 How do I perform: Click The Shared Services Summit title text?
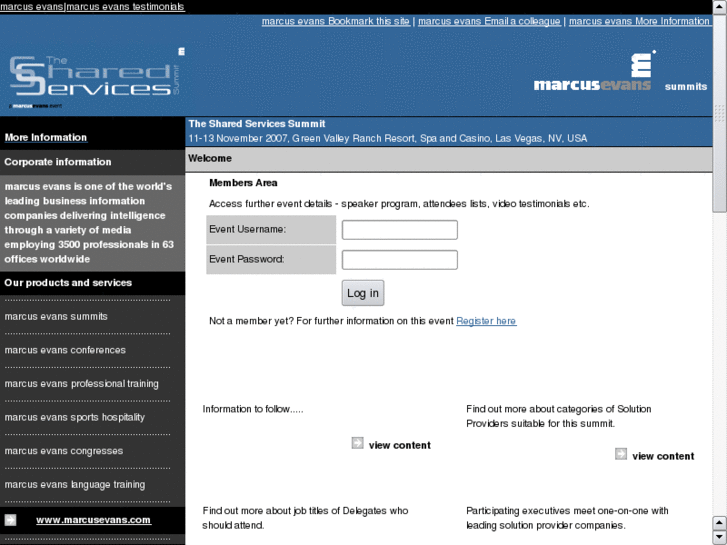point(256,124)
